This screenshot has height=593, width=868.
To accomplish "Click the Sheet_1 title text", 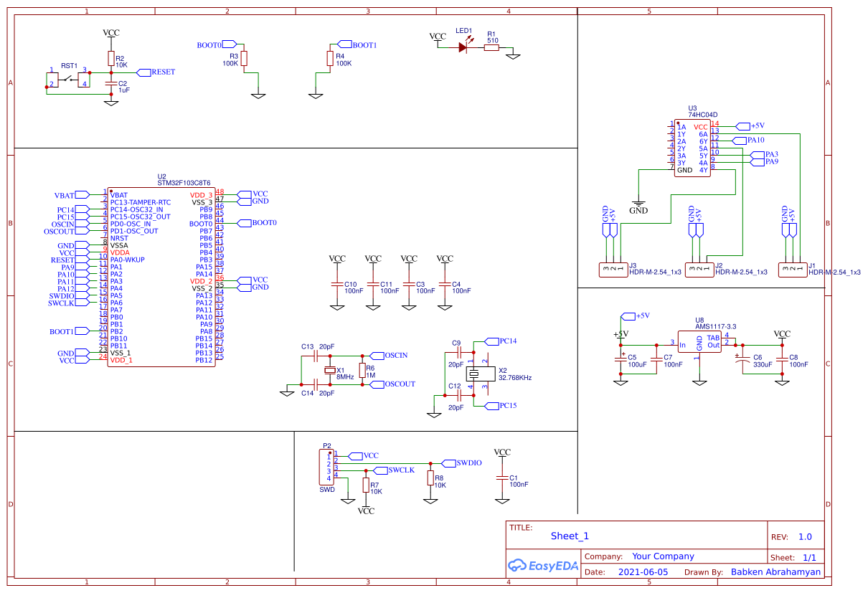I will pyautogui.click(x=570, y=536).
